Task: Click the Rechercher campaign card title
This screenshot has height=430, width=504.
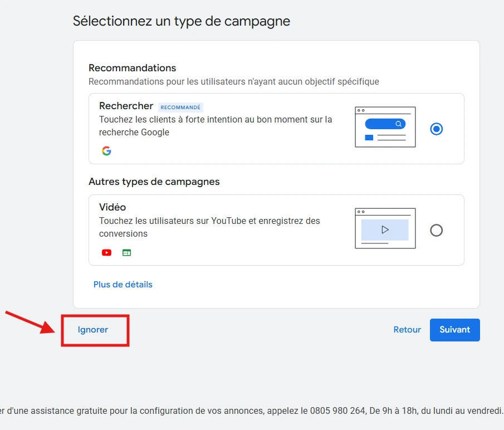Action: click(x=126, y=106)
